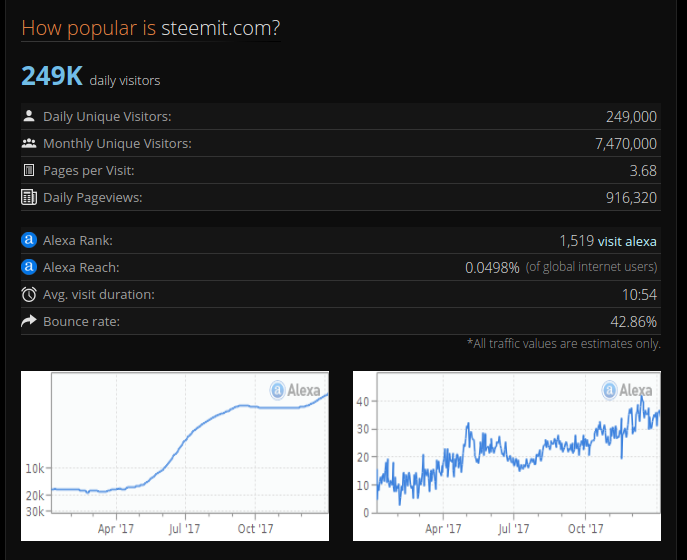This screenshot has width=687, height=560.
Task: Click the 10k axis label on rank chart
Action: tap(35, 469)
